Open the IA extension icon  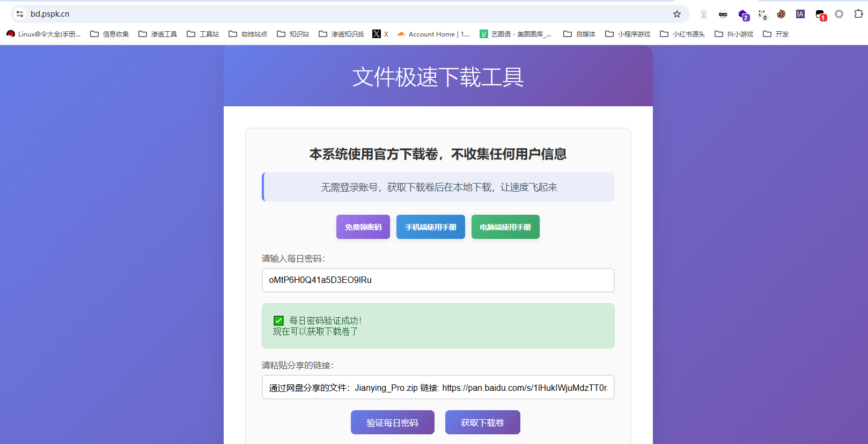pos(800,14)
